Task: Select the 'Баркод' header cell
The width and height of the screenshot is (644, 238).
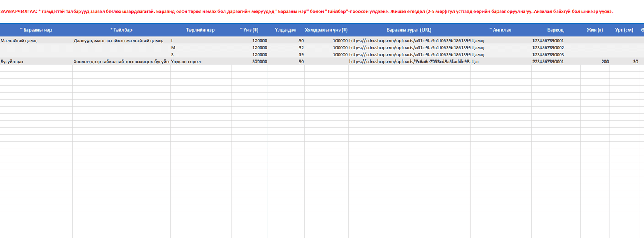Action: [555, 30]
